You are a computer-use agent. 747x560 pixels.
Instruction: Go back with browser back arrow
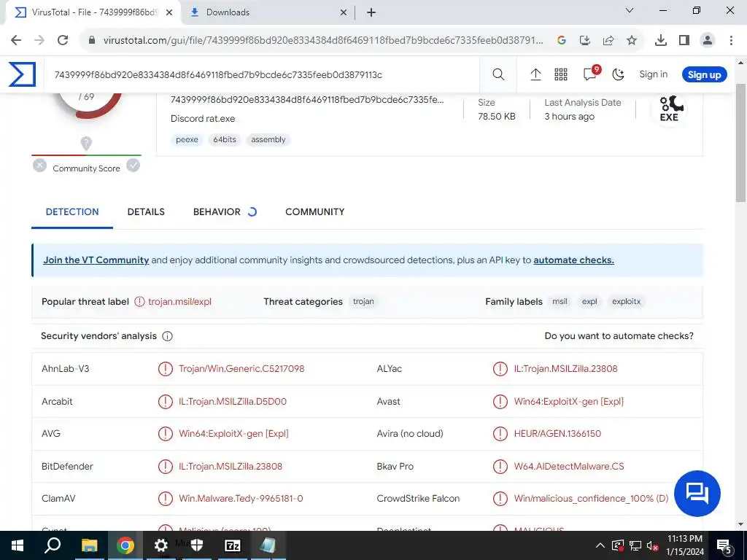[x=16, y=40]
